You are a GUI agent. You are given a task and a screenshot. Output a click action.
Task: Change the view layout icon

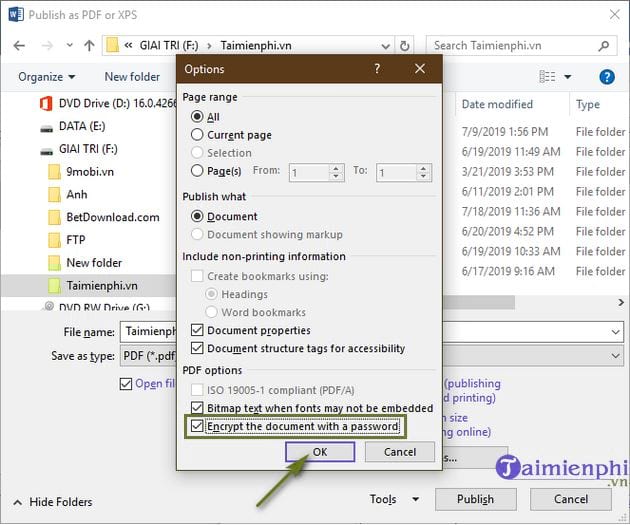click(547, 76)
